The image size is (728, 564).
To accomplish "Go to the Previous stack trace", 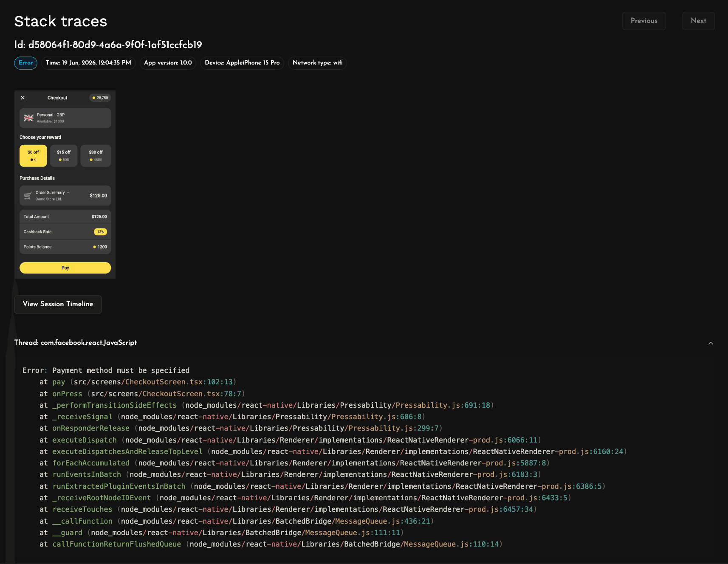I will coord(643,21).
